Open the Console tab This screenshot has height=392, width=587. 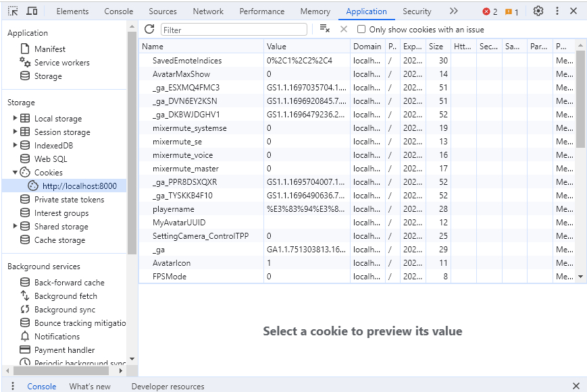118,11
